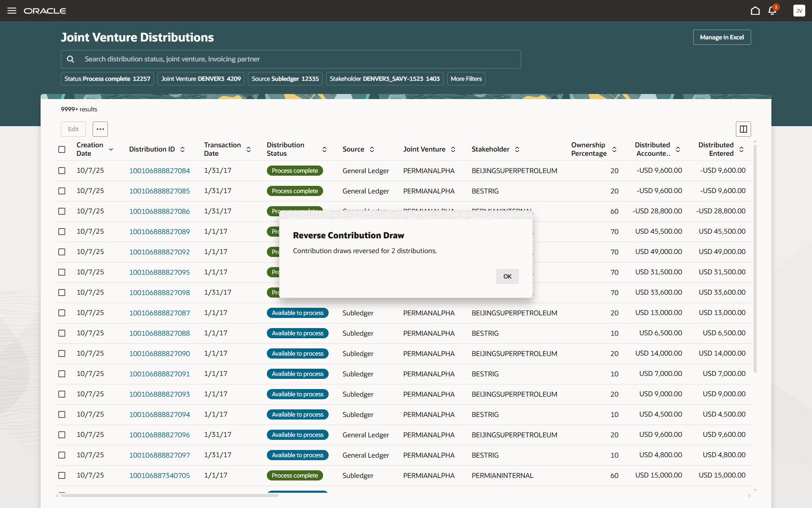Screen dimensions: 812x508
Task: Click the search magnifier icon
Action: coord(71,59)
